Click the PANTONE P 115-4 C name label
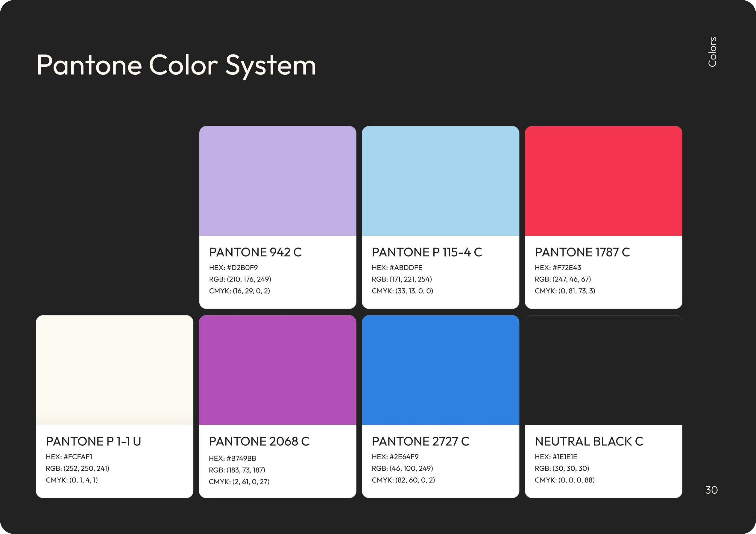The width and height of the screenshot is (756, 534). (x=427, y=252)
